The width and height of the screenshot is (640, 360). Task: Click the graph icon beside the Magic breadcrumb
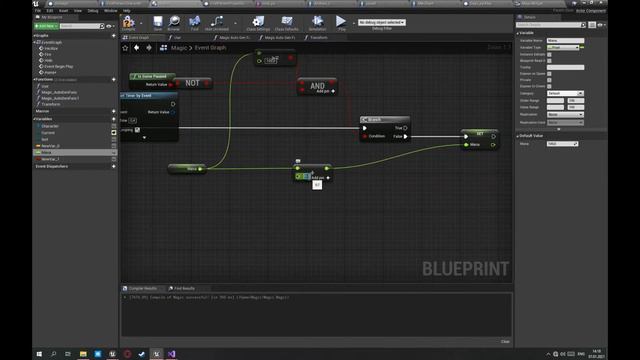tap(164, 48)
